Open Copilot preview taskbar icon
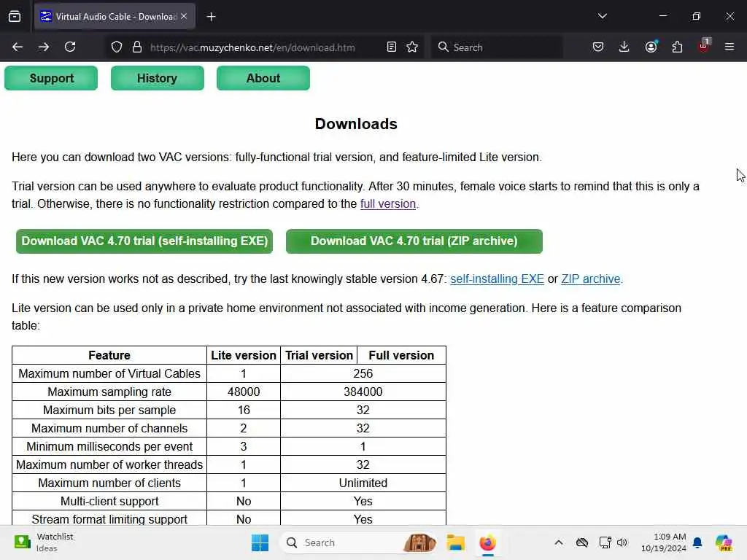Image resolution: width=747 pixels, height=560 pixels. [x=723, y=542]
